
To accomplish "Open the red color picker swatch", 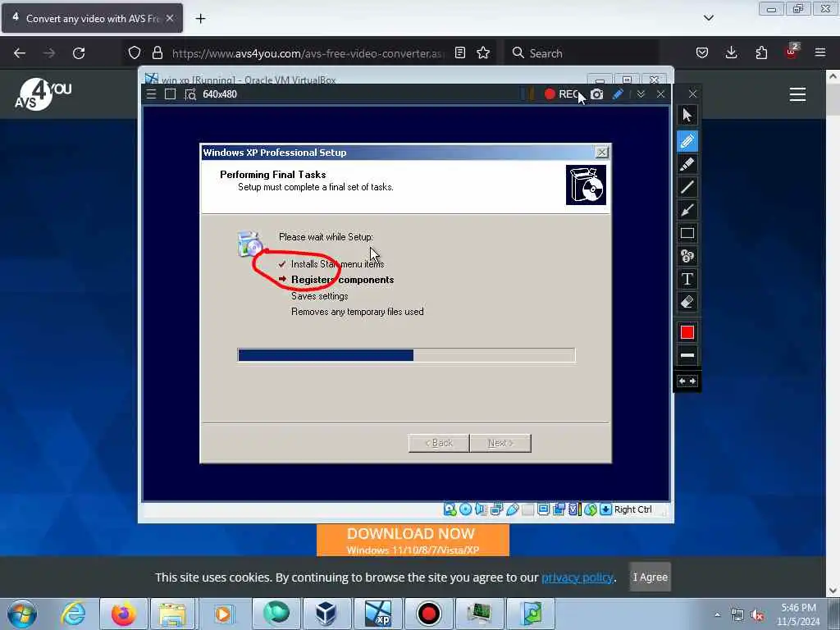I will [x=687, y=333].
